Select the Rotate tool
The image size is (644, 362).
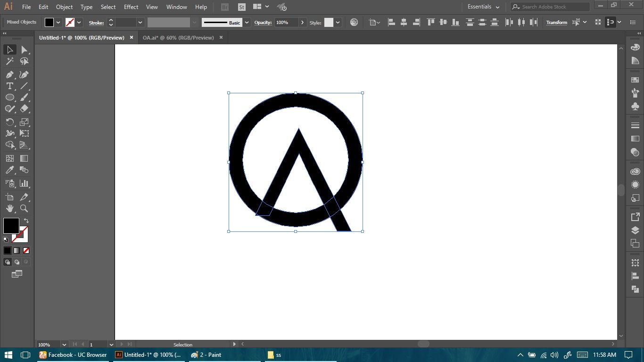(9, 122)
